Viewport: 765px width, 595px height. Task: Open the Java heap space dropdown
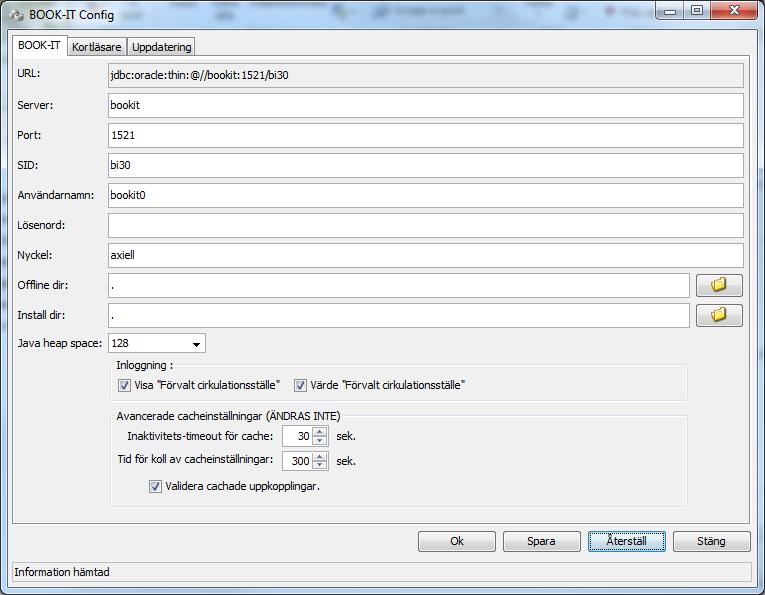pos(196,344)
